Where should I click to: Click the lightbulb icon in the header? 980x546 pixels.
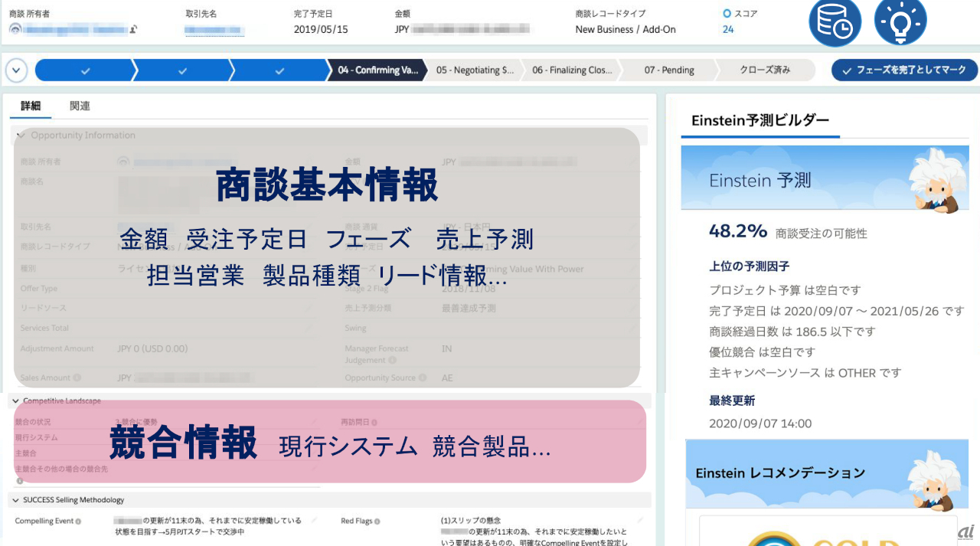(x=900, y=21)
